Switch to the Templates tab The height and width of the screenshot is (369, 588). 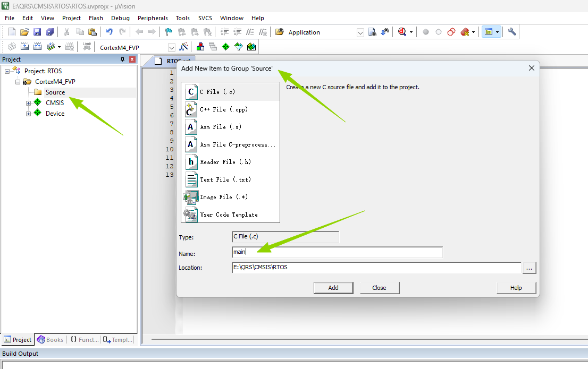pyautogui.click(x=117, y=339)
